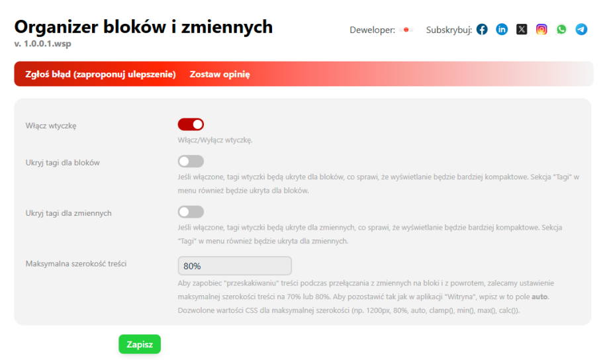The image size is (609, 364).
Task: Open the Facebook subscribe icon
Action: tap(482, 29)
